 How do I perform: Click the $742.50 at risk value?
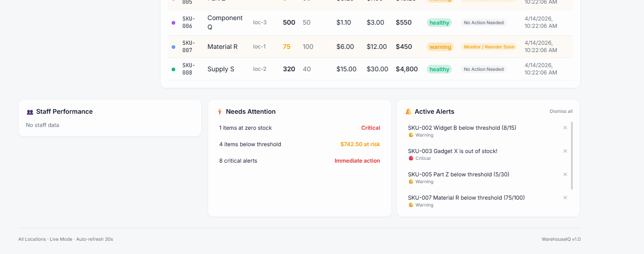coord(360,144)
